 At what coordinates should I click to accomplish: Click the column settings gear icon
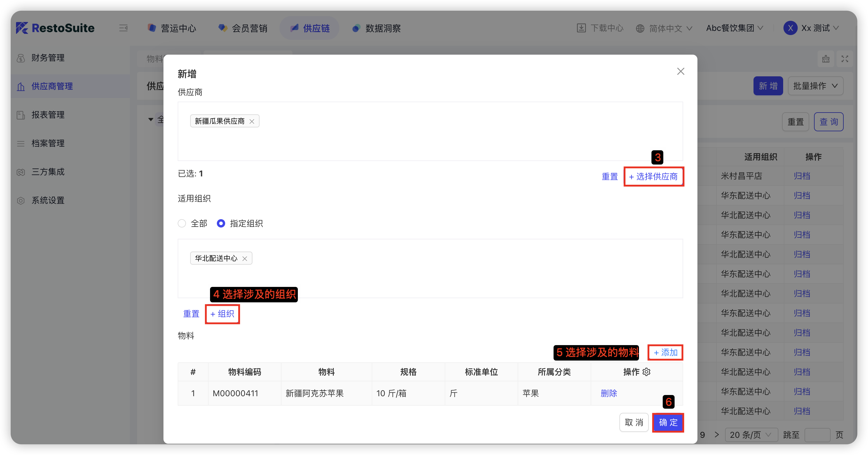pyautogui.click(x=646, y=372)
